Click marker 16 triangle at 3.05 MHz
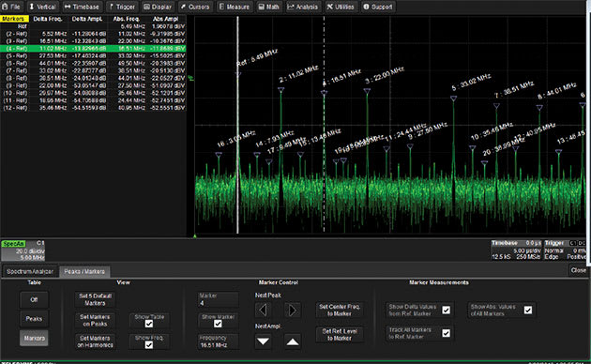 [x=219, y=154]
